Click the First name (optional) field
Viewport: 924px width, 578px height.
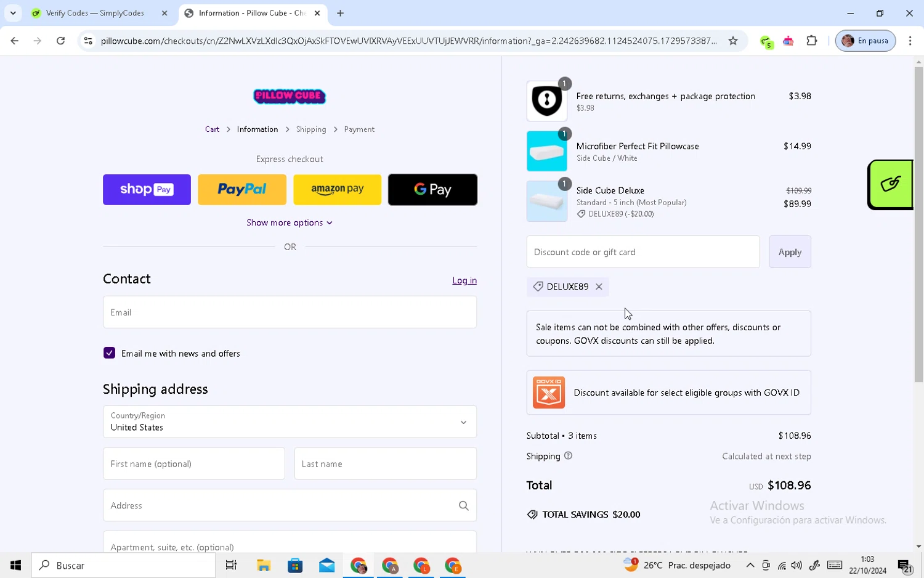tap(194, 463)
